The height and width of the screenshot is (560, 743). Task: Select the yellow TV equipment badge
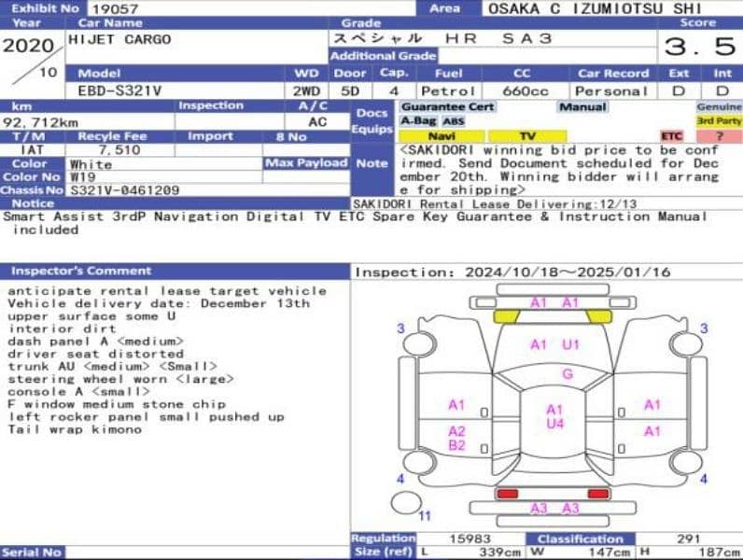527,136
